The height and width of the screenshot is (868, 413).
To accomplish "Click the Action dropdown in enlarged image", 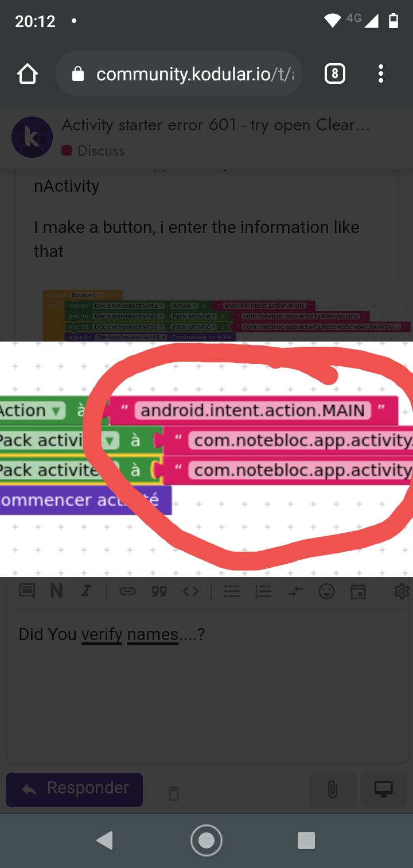I will [x=32, y=410].
